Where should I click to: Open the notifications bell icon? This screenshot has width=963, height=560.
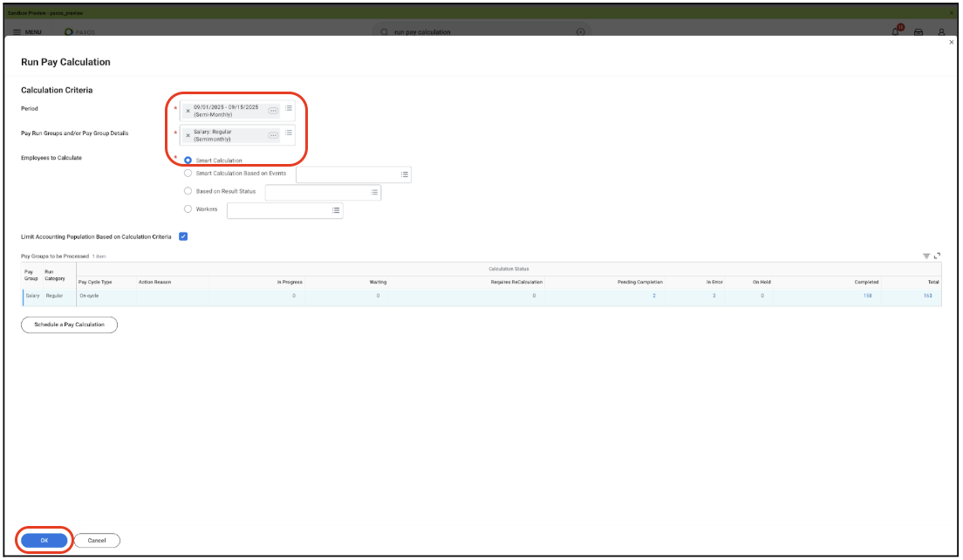[896, 32]
